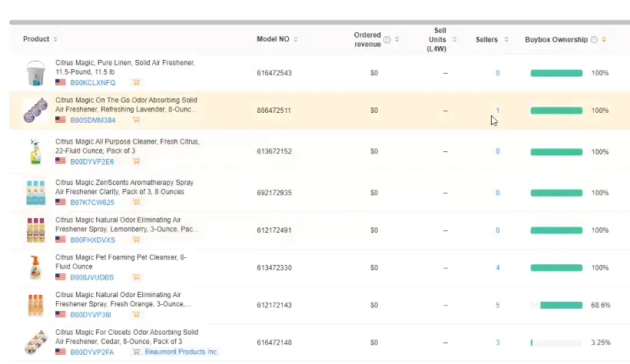Sort by Sell Units (L4W) arrows
This screenshot has width=630, height=364.
(x=455, y=40)
